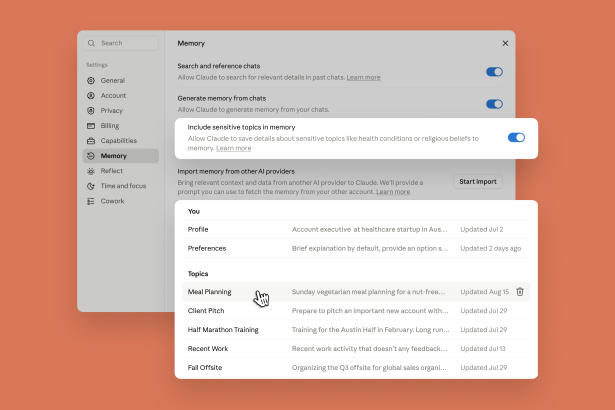Select the Meal Planning topic
The height and width of the screenshot is (410, 615).
[x=356, y=292]
